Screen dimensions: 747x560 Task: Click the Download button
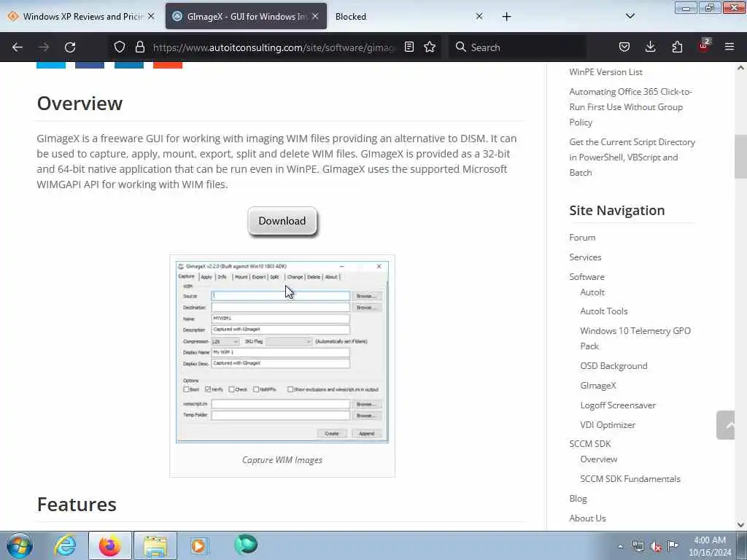pos(282,221)
